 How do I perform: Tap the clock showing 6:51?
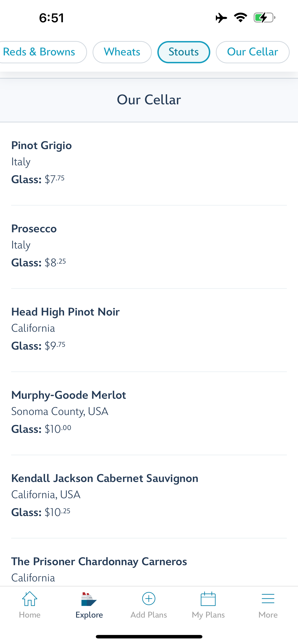[x=52, y=18]
